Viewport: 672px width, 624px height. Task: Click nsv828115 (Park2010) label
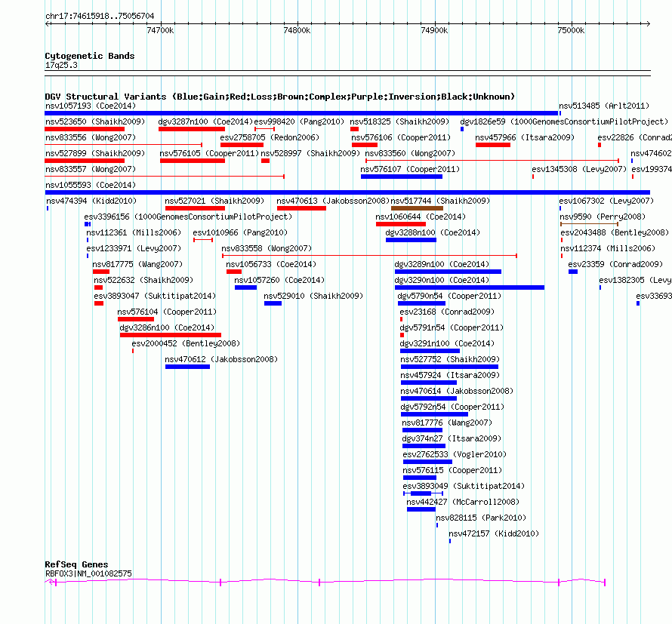click(x=481, y=518)
